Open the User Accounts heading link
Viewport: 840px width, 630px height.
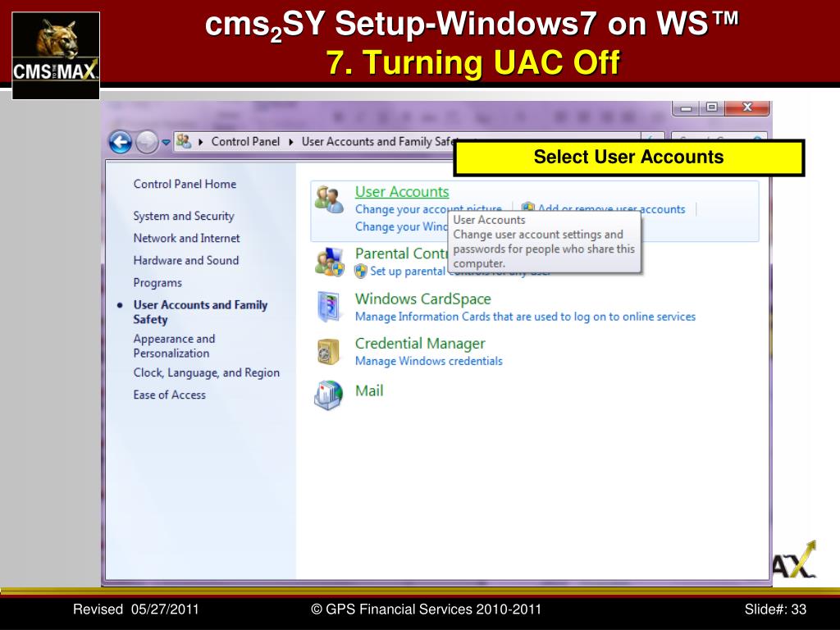402,192
